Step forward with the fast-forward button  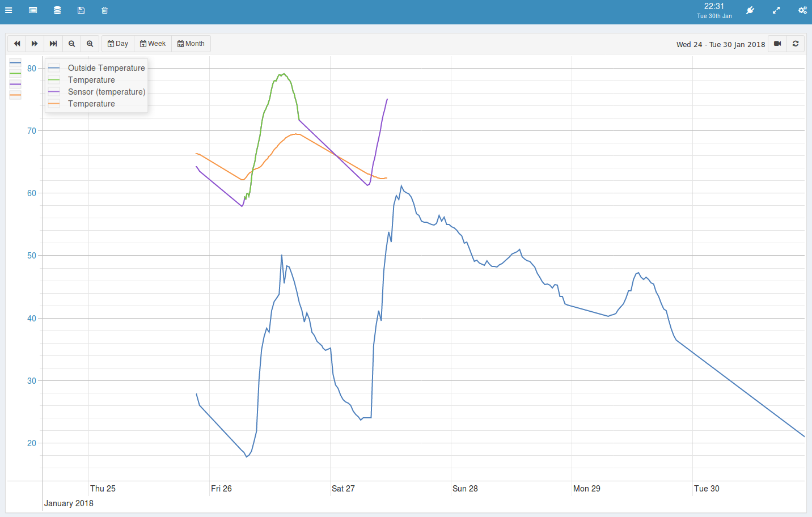[35, 44]
